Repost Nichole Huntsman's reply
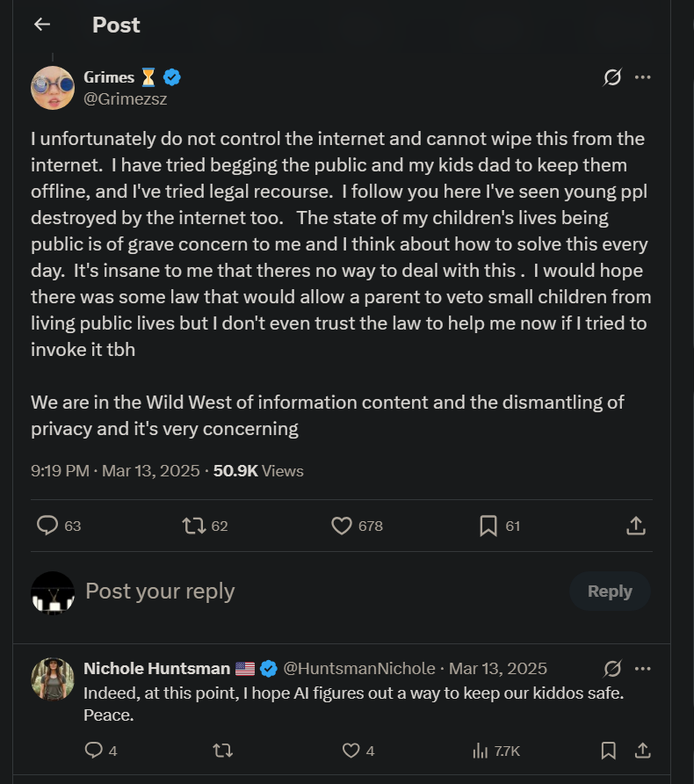694x784 pixels. (223, 751)
